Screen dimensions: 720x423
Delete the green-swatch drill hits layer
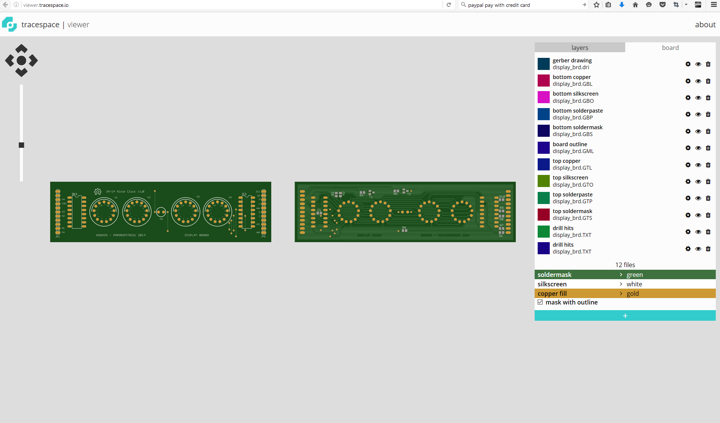(x=708, y=232)
